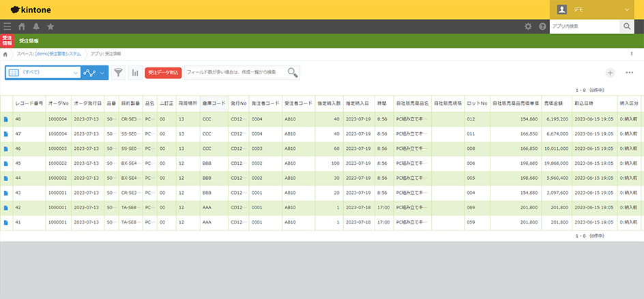Open the three-dot options menu
The image size is (644, 299).
point(629,72)
